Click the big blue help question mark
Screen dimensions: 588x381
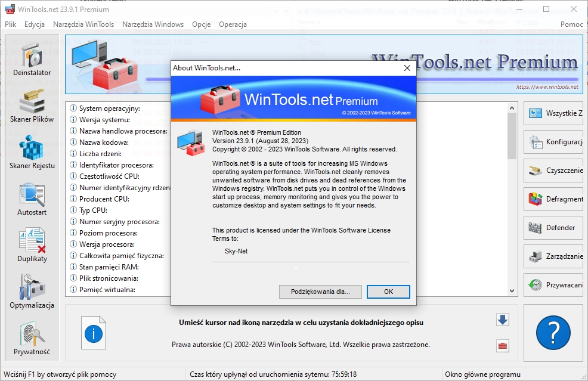[553, 333]
